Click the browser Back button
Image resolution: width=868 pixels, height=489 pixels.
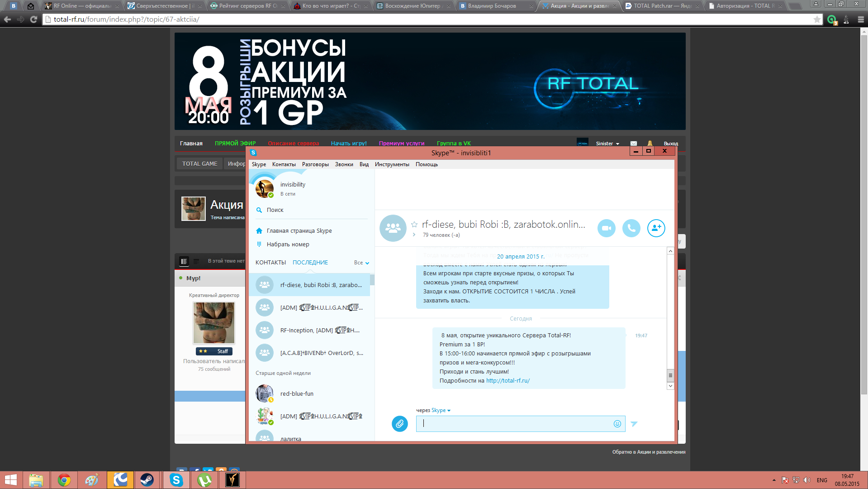pyautogui.click(x=7, y=19)
